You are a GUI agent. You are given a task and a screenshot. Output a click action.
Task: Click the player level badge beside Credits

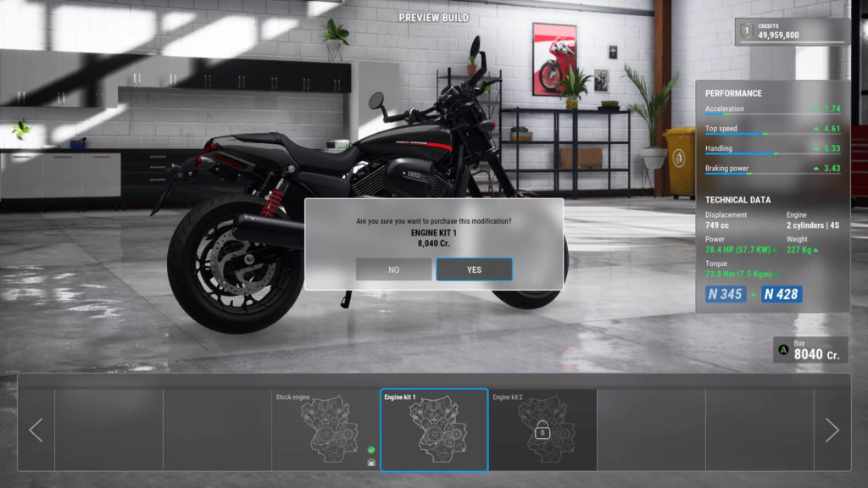pos(747,31)
